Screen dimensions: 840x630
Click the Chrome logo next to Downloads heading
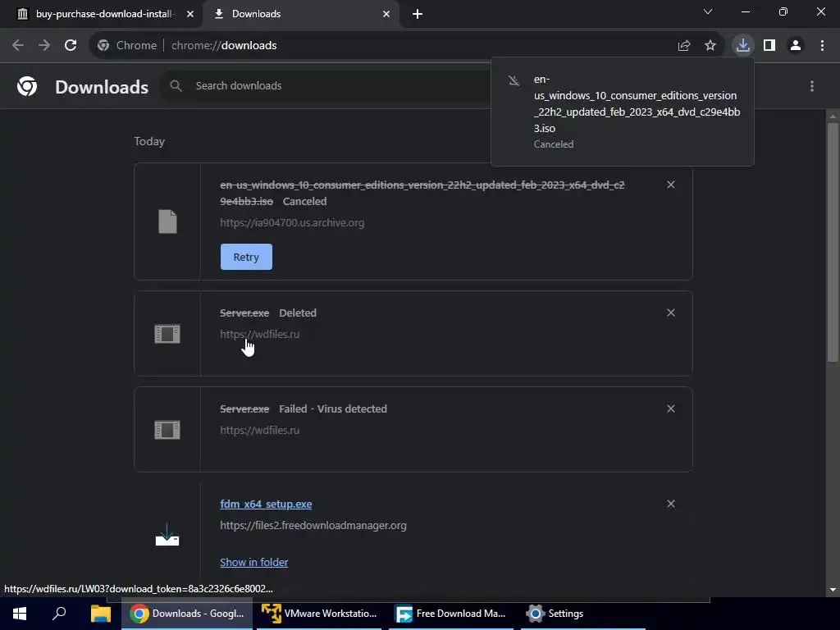point(27,85)
